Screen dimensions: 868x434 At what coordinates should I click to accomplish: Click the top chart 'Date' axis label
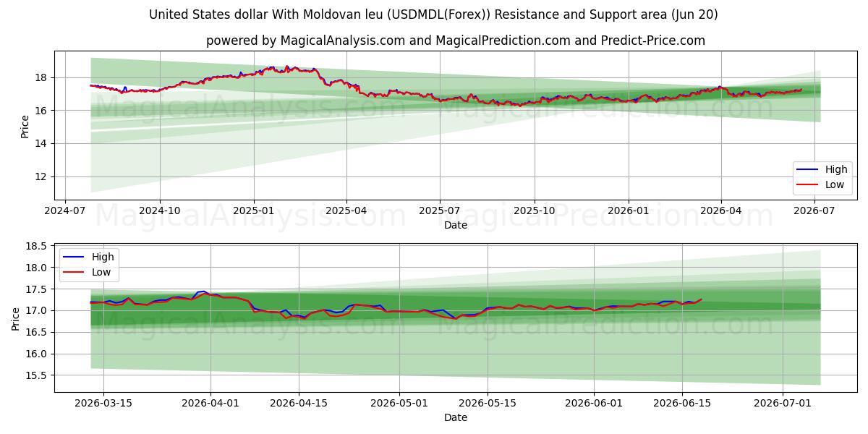[456, 225]
